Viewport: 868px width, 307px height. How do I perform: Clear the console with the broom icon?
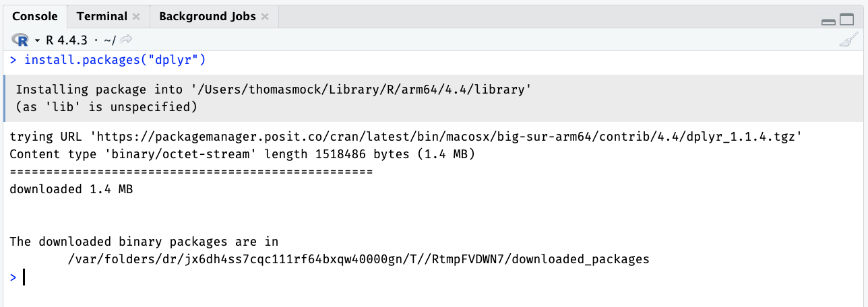(x=848, y=40)
